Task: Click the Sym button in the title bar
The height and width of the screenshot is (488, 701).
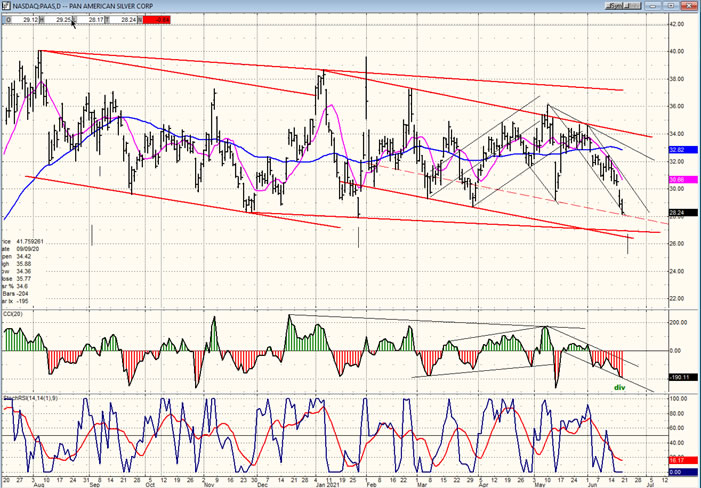Action: [615, 6]
